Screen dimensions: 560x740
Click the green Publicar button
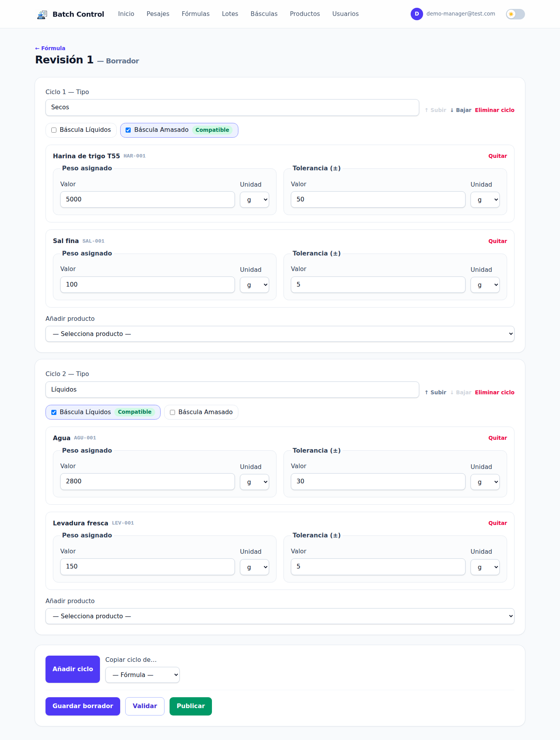click(191, 706)
